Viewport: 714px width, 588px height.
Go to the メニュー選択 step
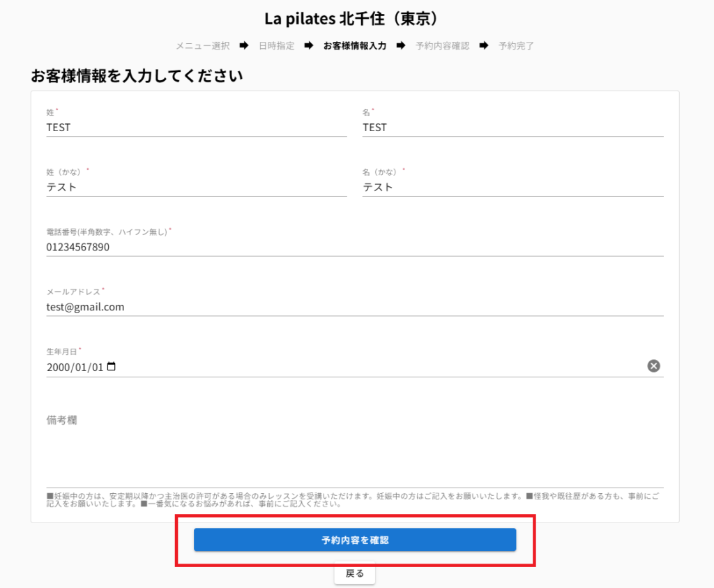(x=202, y=46)
